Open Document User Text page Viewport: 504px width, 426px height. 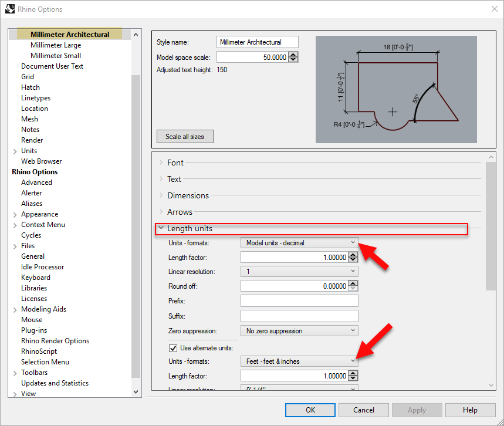52,66
